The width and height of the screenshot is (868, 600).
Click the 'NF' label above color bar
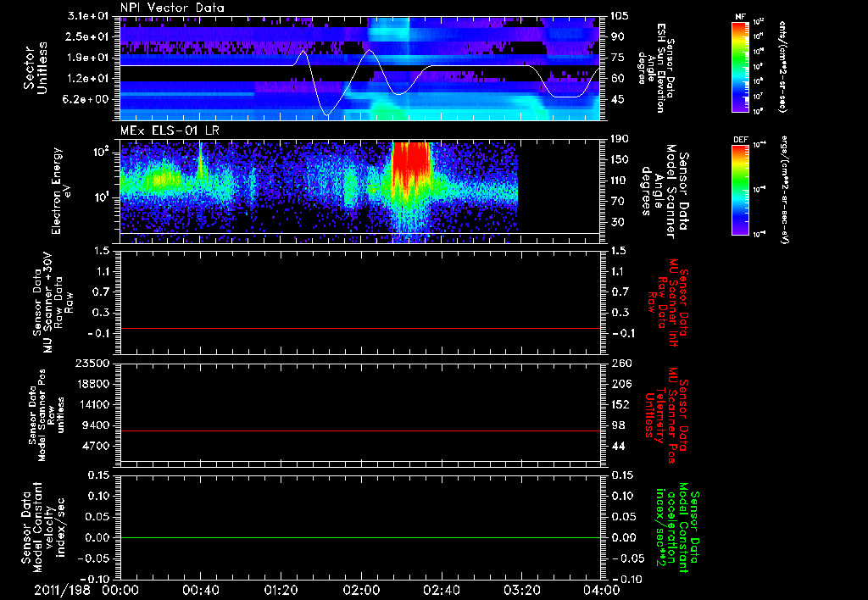pos(740,17)
